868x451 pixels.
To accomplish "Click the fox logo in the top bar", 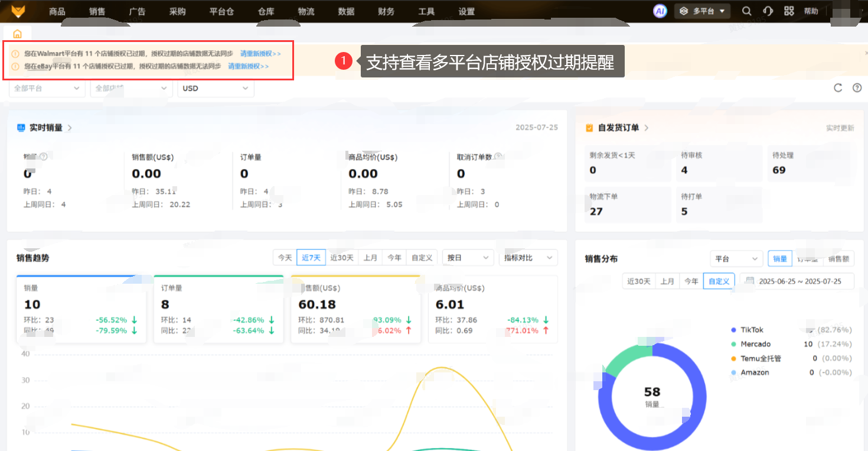I will point(19,11).
